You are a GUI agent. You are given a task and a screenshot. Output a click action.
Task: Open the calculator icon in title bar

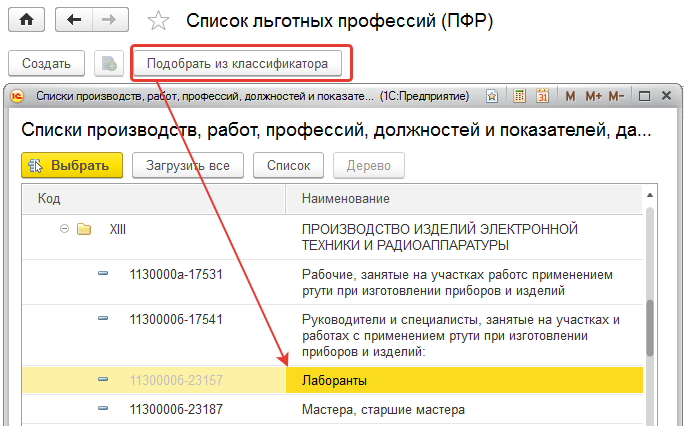[519, 96]
